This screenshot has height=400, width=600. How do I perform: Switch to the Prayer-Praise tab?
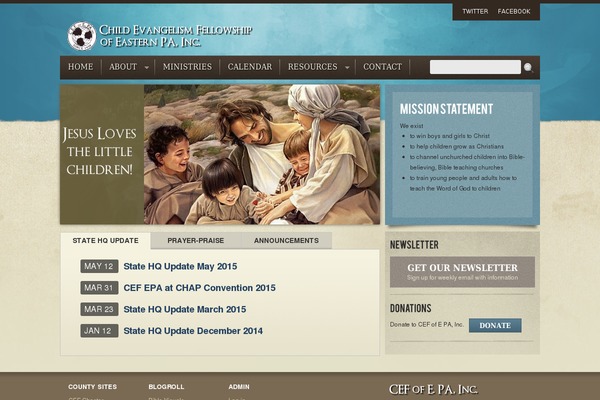196,241
